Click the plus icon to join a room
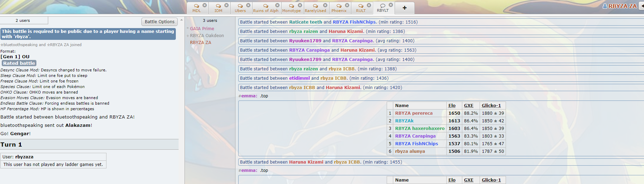Viewport: 644px width, 184px height. [404, 8]
